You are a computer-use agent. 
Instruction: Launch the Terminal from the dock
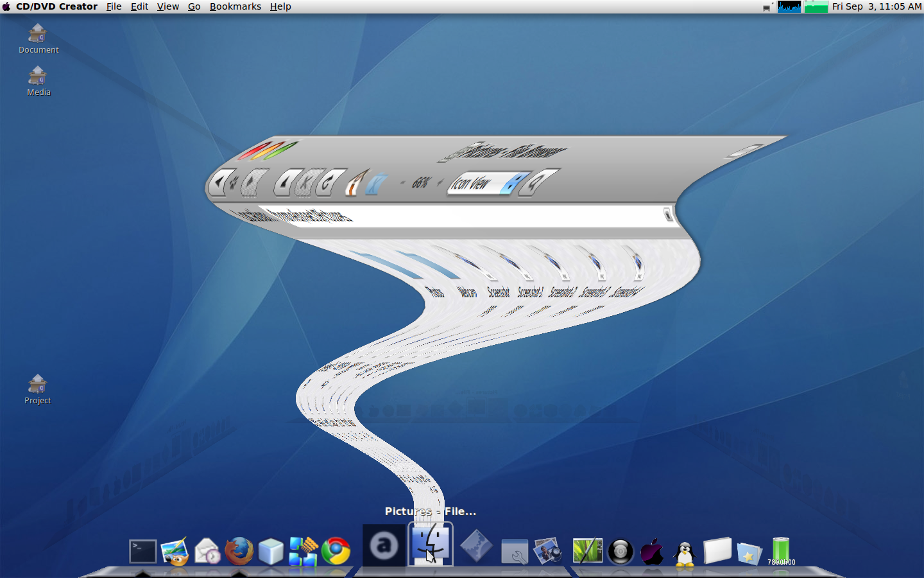coord(142,551)
